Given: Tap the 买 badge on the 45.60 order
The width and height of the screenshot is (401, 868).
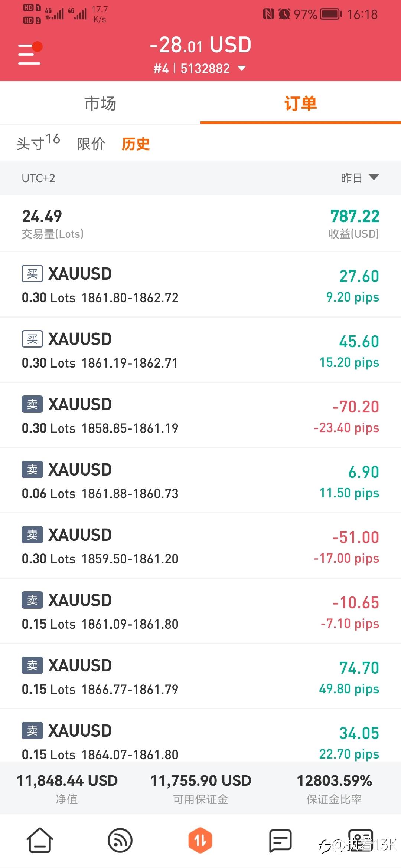Looking at the screenshot, I should (x=32, y=339).
